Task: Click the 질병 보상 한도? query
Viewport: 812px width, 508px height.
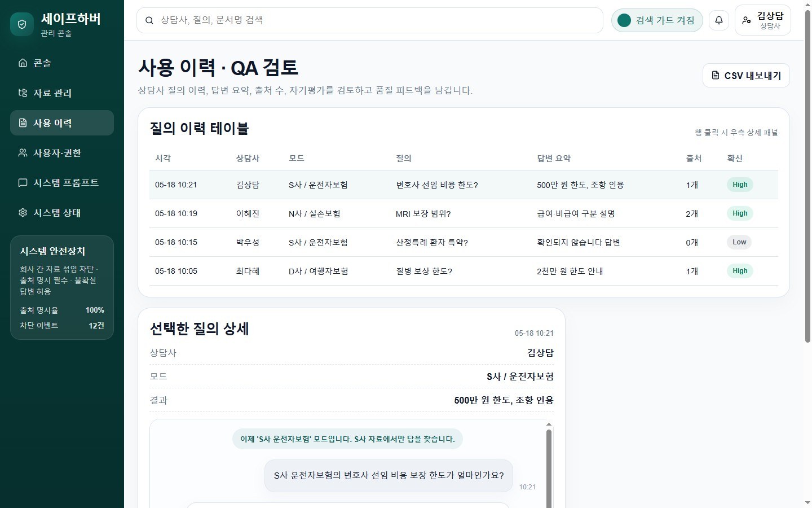Action: coord(424,271)
